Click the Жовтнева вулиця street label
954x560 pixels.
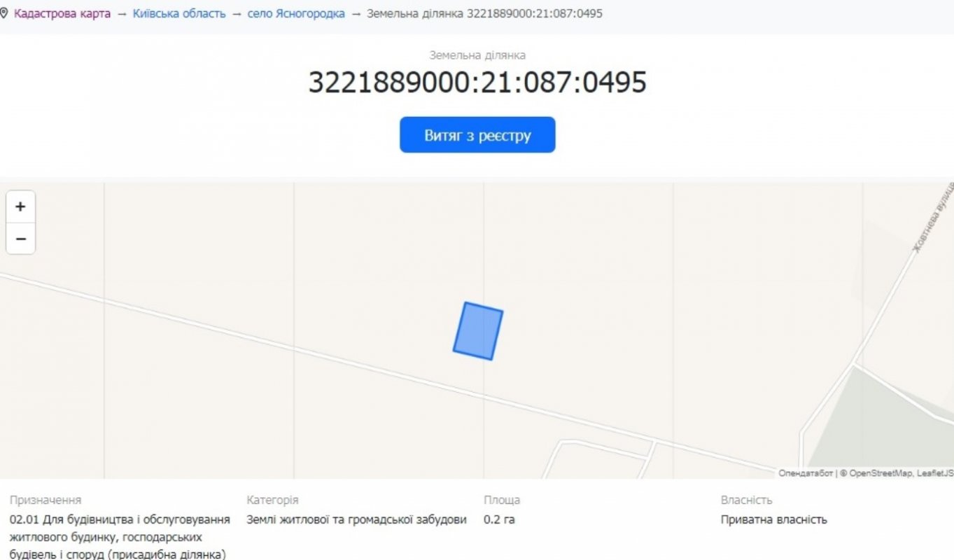click(x=934, y=217)
